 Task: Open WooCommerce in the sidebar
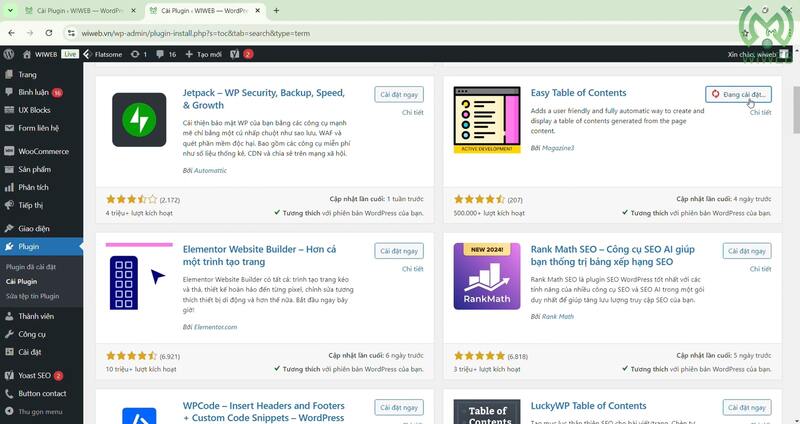[41, 152]
